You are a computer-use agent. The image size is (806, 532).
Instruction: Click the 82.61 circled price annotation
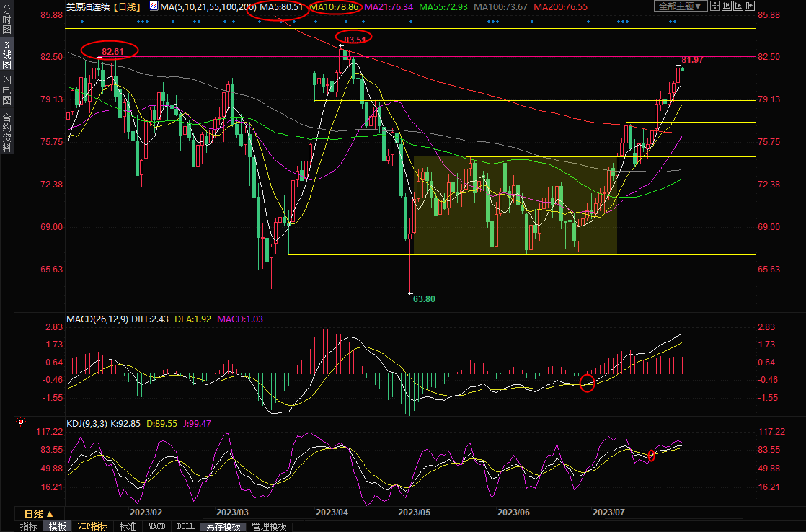(110, 51)
